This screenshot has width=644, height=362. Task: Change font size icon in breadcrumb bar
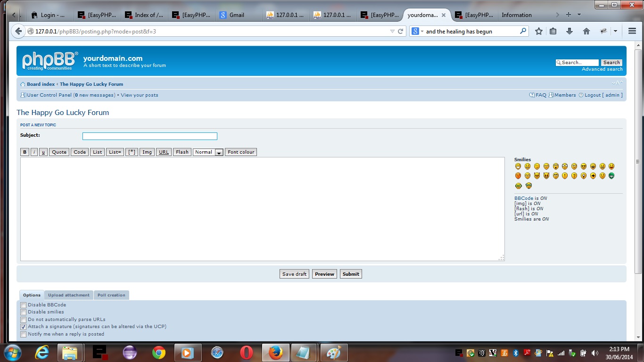(x=617, y=83)
